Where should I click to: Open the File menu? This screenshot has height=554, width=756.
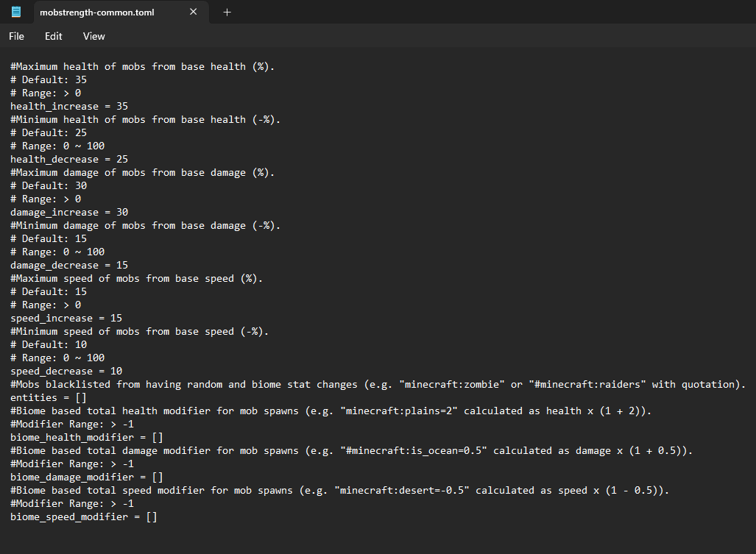[16, 36]
